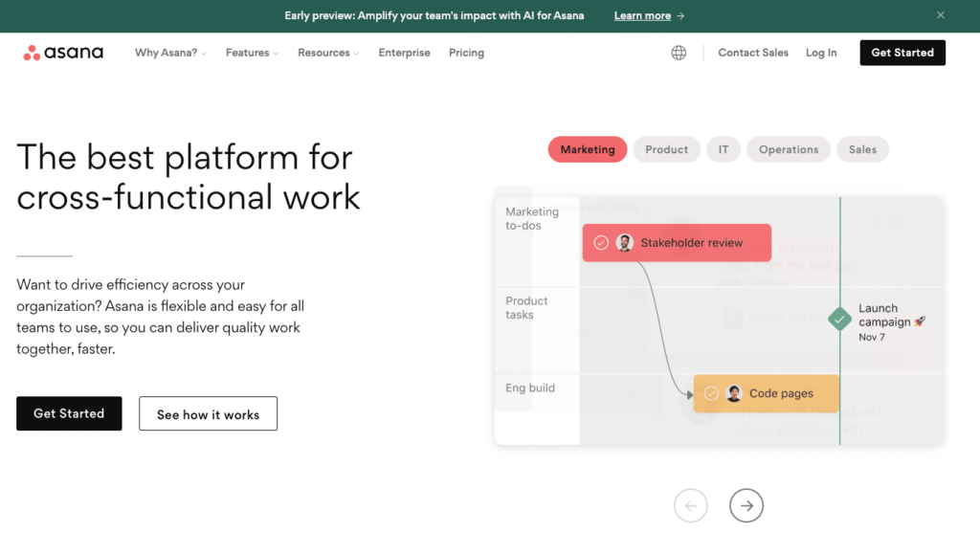This screenshot has height=554, width=980.
Task: Select the Sales tab
Action: [x=862, y=149]
